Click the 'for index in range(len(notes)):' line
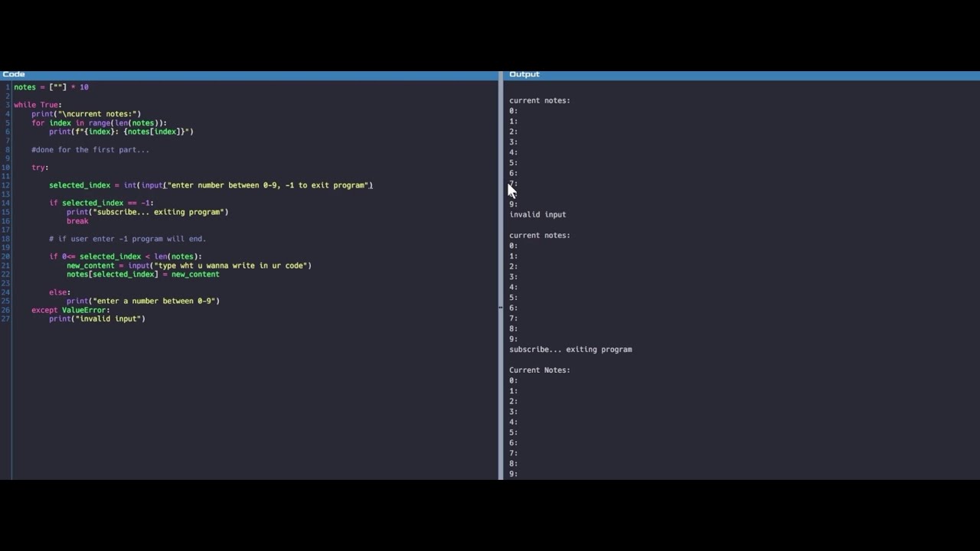Screen dimensions: 980x551 click(99, 123)
